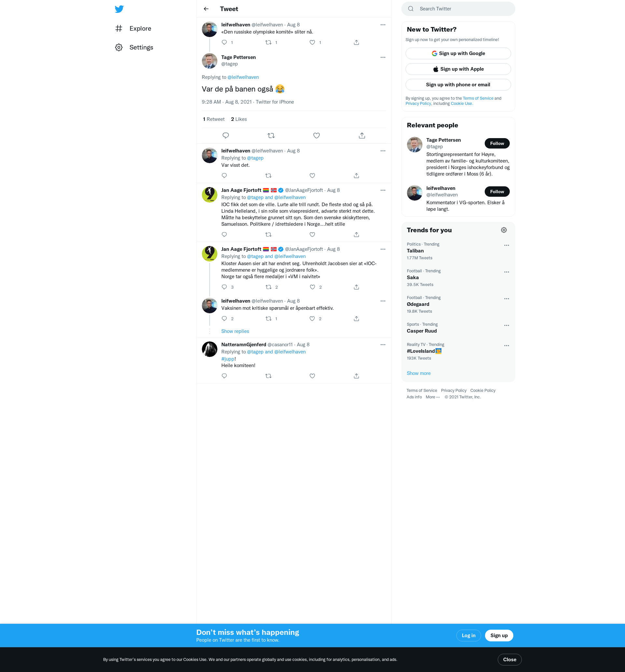
Task: Open Cookie Use link in signup box
Action: pyautogui.click(x=461, y=104)
